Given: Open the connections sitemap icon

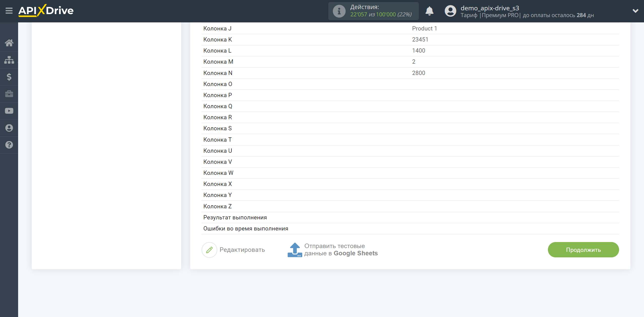Looking at the screenshot, I should [9, 60].
